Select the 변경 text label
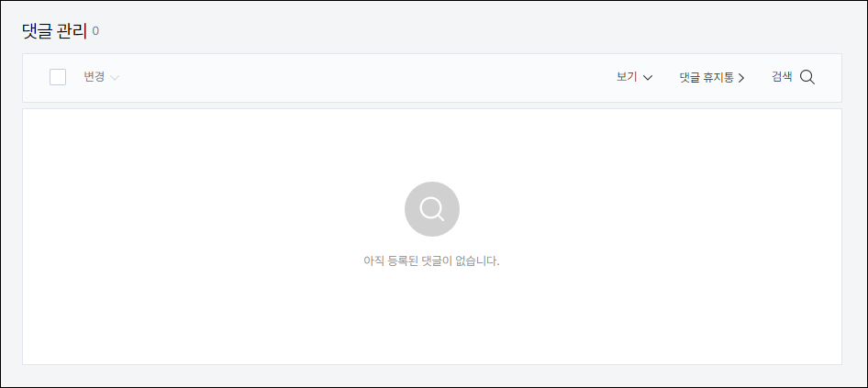 click(95, 77)
